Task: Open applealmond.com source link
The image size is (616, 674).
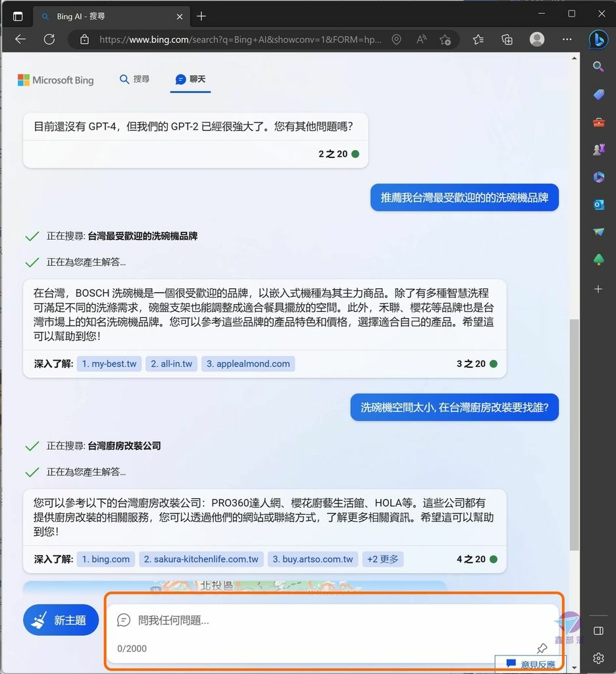Action: 248,363
